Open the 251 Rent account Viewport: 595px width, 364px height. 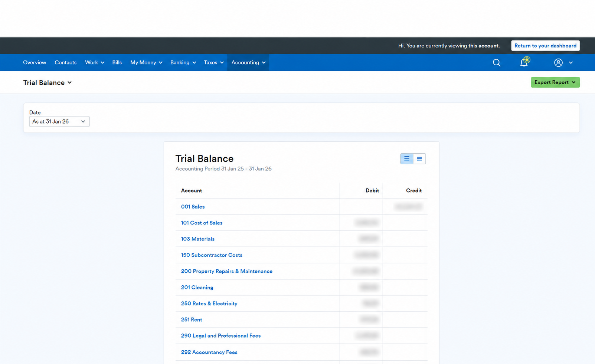(x=192, y=320)
